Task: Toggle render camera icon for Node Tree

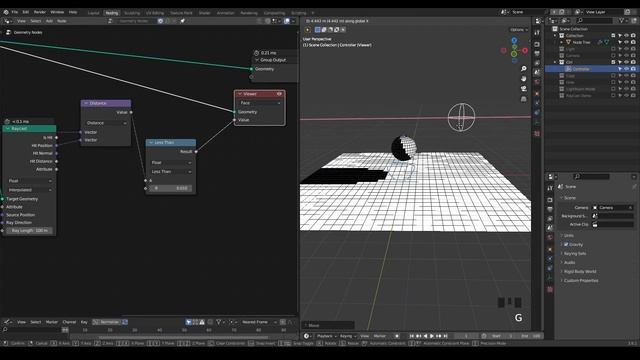Action: pos(633,42)
